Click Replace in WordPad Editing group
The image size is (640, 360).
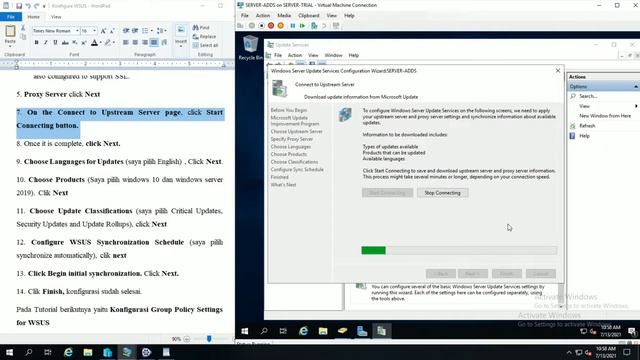point(204,36)
